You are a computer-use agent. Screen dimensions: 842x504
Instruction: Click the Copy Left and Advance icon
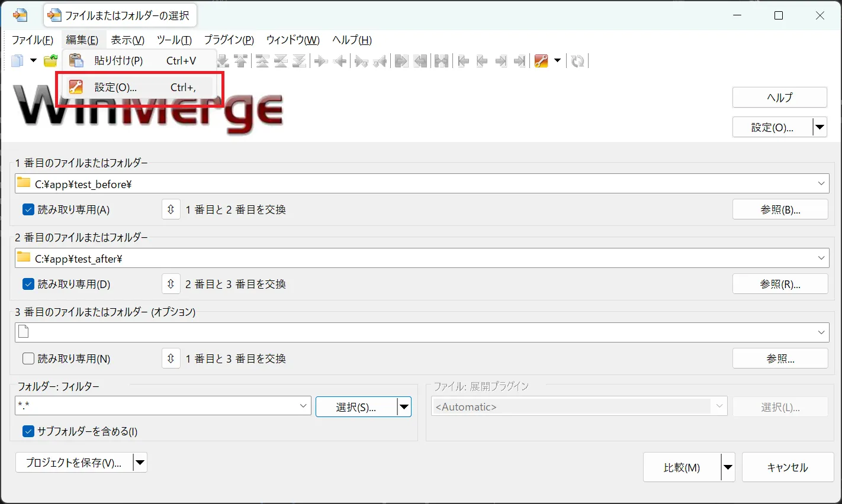click(x=380, y=61)
